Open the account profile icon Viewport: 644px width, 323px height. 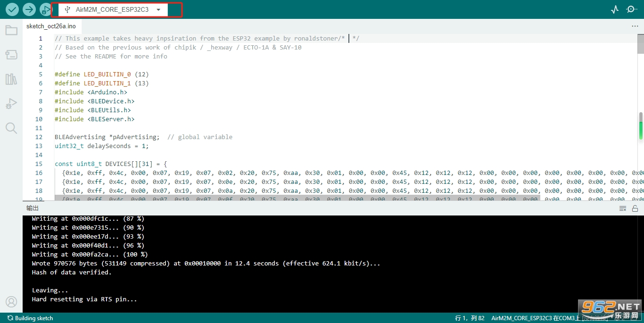(11, 302)
